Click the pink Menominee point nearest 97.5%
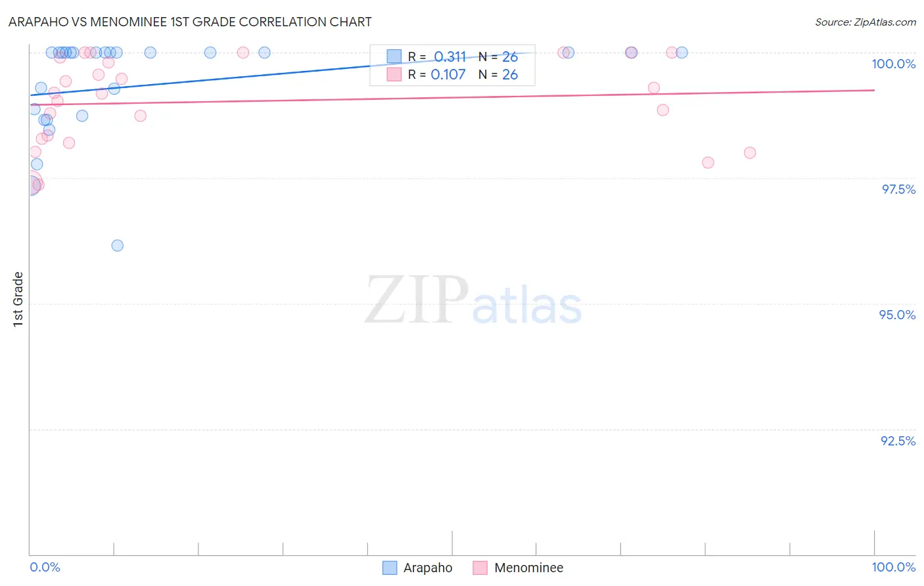The height and width of the screenshot is (586, 924). tap(38, 185)
